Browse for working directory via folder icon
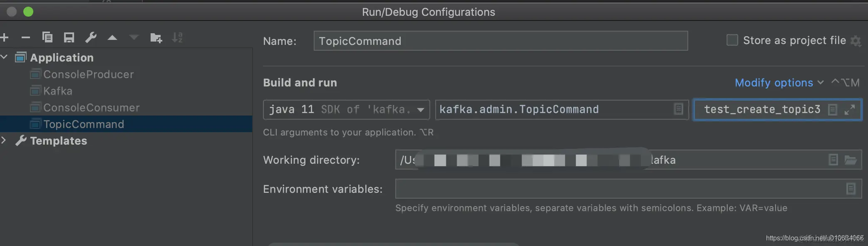868x246 pixels. tap(851, 160)
